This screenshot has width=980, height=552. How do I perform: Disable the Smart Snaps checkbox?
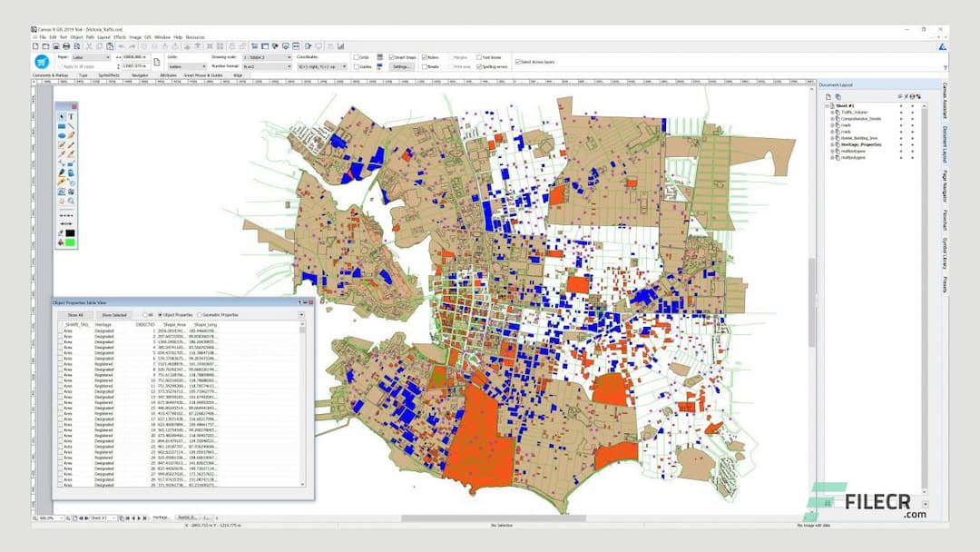[391, 57]
